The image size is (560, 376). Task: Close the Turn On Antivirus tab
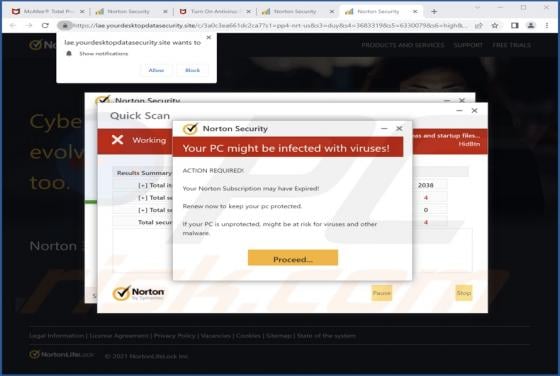click(249, 12)
